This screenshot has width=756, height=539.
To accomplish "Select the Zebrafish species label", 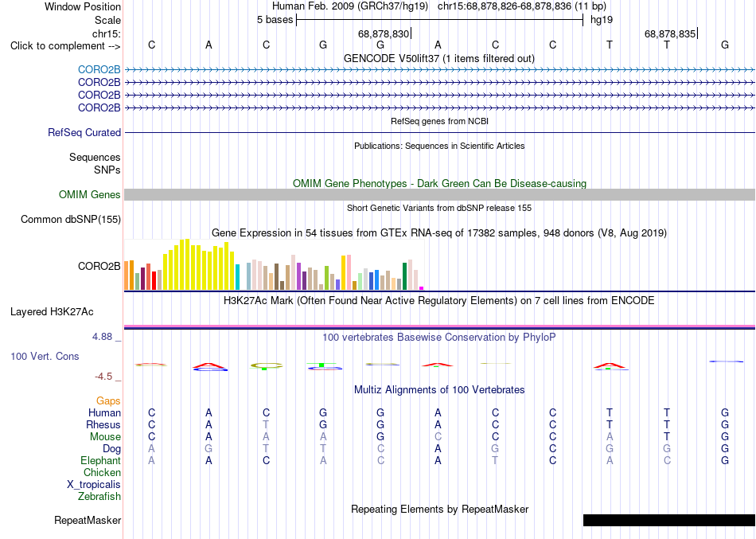I will pos(99,496).
